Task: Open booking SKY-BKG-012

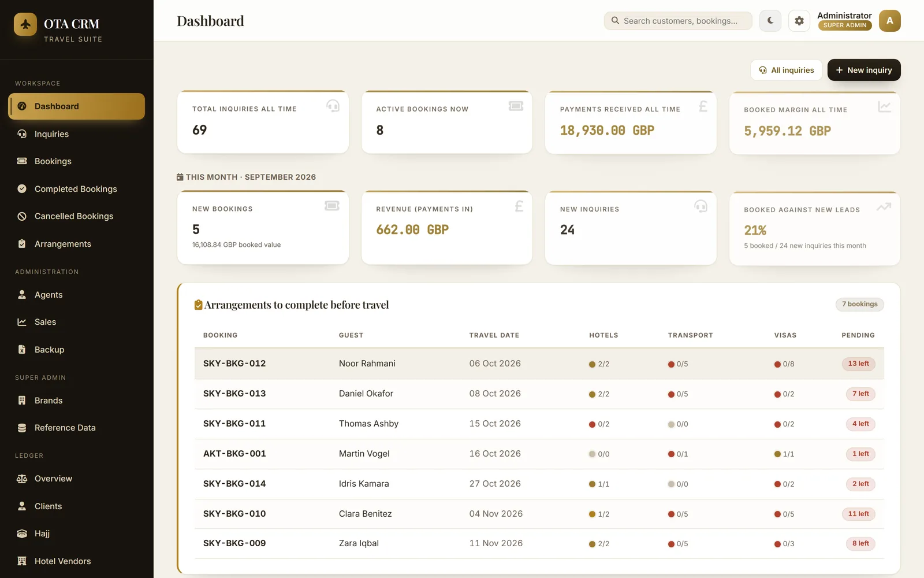Action: click(234, 364)
